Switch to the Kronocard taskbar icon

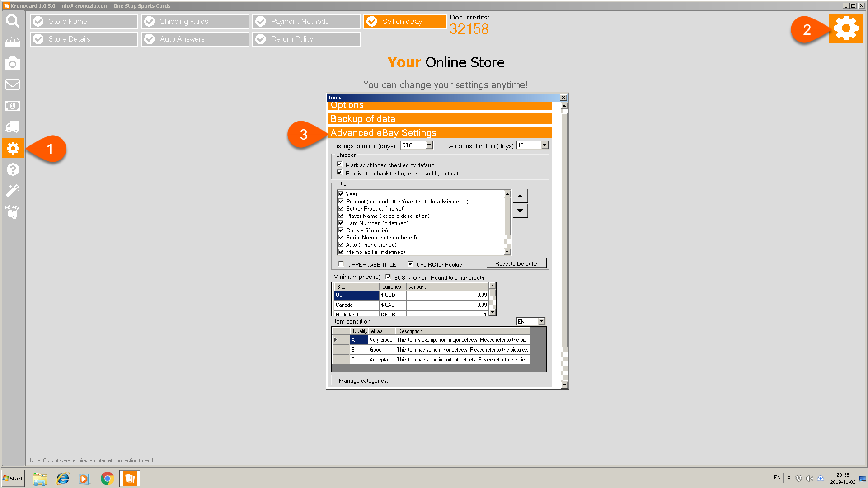click(x=130, y=479)
